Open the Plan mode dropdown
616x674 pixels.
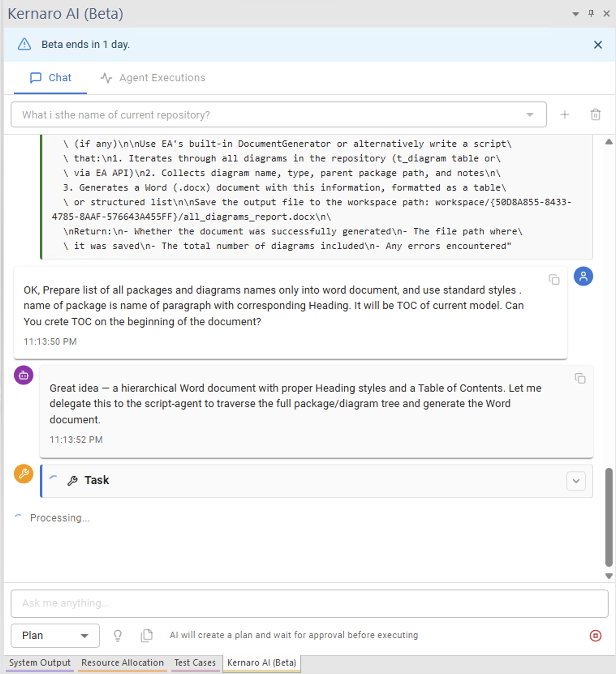[55, 635]
